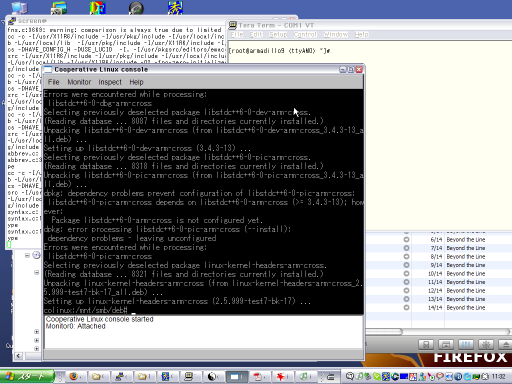Open Monitor menu in Cooperative Linux console

79,82
